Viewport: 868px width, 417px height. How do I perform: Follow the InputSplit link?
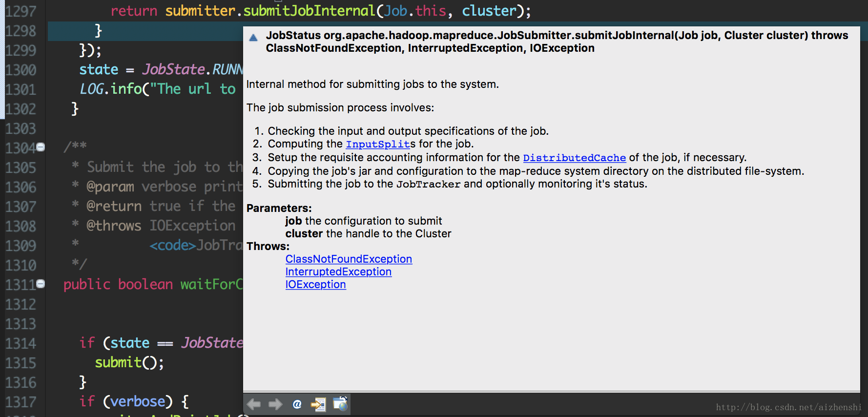point(378,144)
